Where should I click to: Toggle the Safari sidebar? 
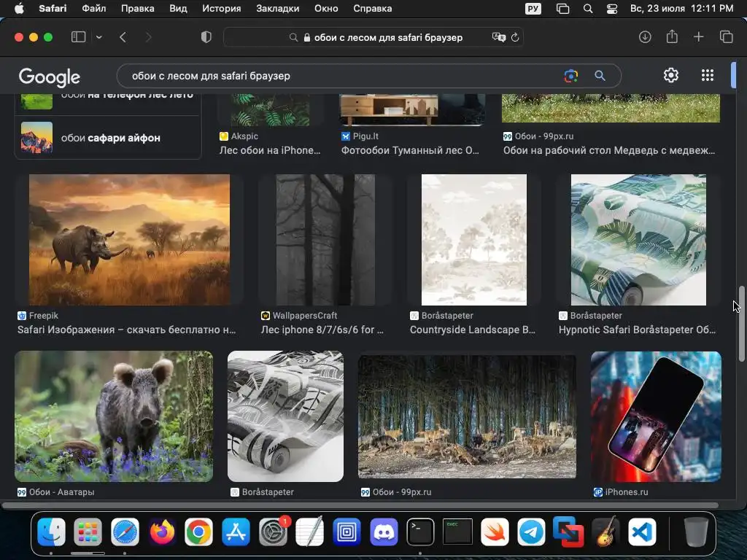(x=78, y=37)
